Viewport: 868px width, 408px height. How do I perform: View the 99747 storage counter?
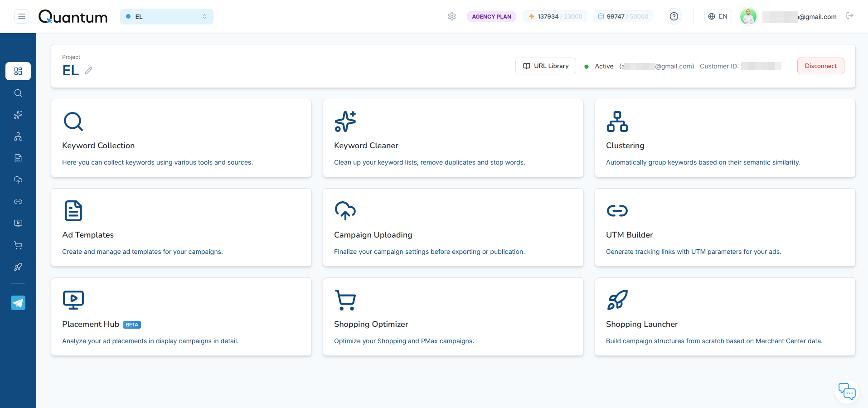click(623, 16)
